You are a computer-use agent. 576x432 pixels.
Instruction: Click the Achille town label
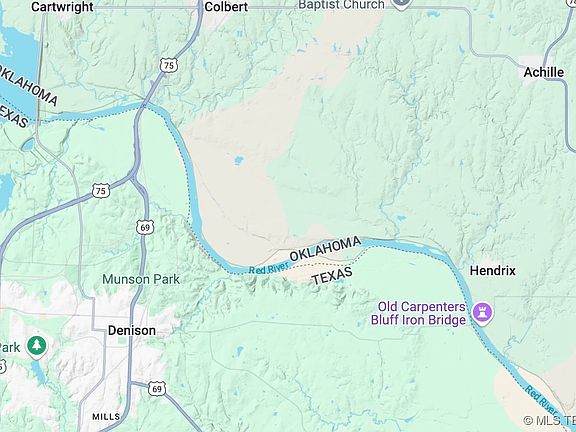coord(544,72)
